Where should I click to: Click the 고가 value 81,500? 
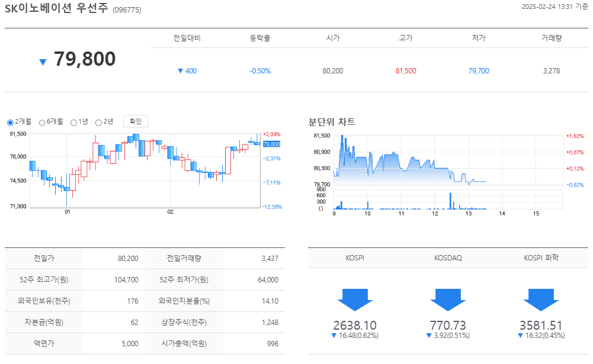(406, 70)
